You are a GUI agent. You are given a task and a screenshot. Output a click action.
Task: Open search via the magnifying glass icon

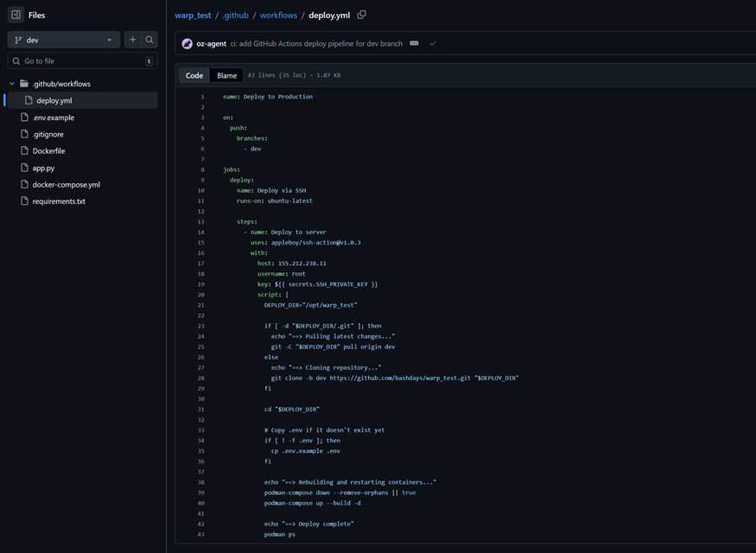pos(149,40)
